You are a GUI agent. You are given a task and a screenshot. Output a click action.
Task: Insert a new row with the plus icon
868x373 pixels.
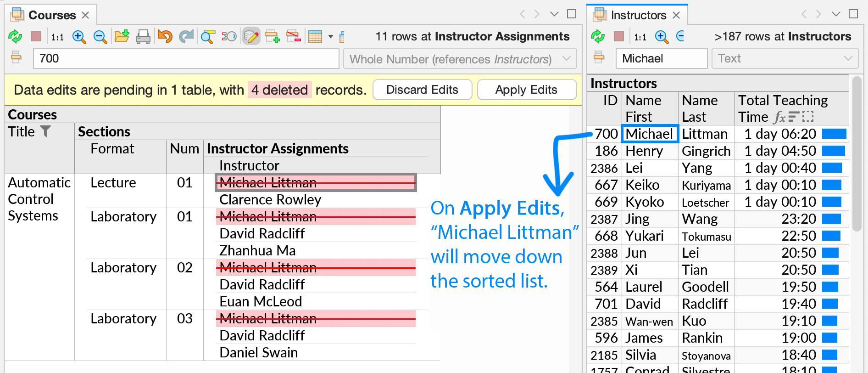point(273,36)
